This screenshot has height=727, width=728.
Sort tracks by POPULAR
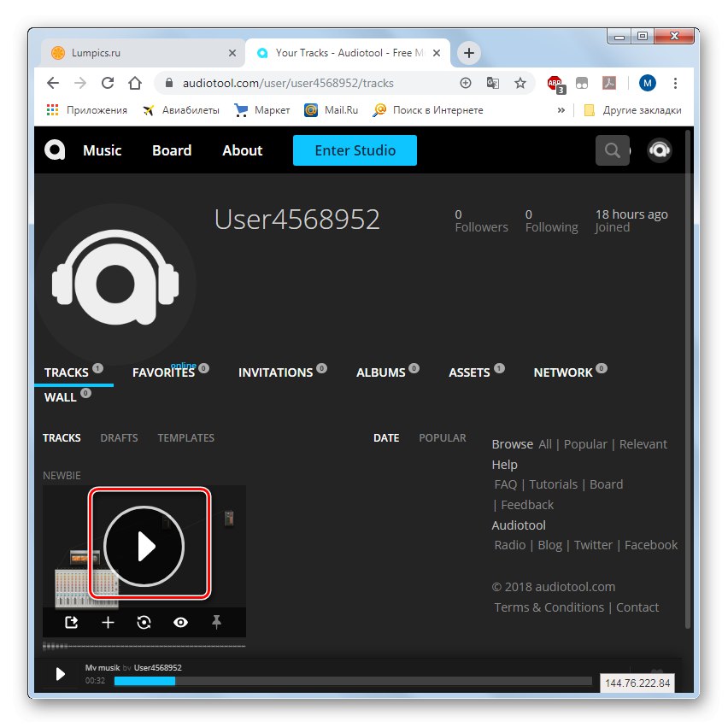443,437
